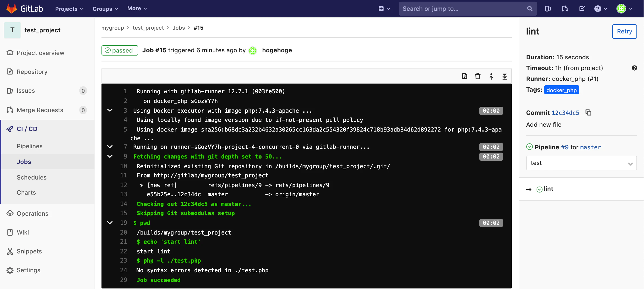The width and height of the screenshot is (644, 289).
Task: Open Merge requests icon in top navbar
Action: click(565, 9)
